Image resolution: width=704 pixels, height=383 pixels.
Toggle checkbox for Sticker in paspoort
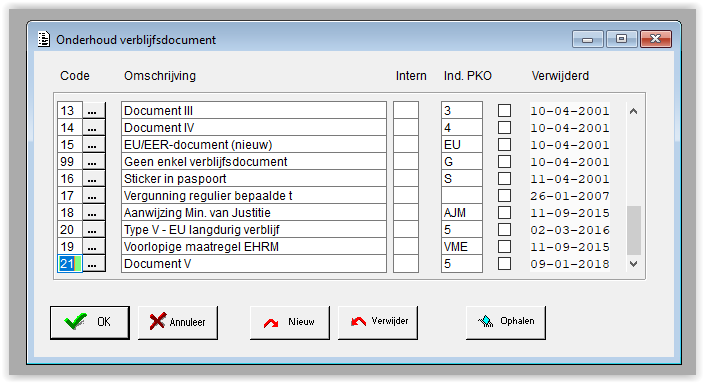coord(504,179)
